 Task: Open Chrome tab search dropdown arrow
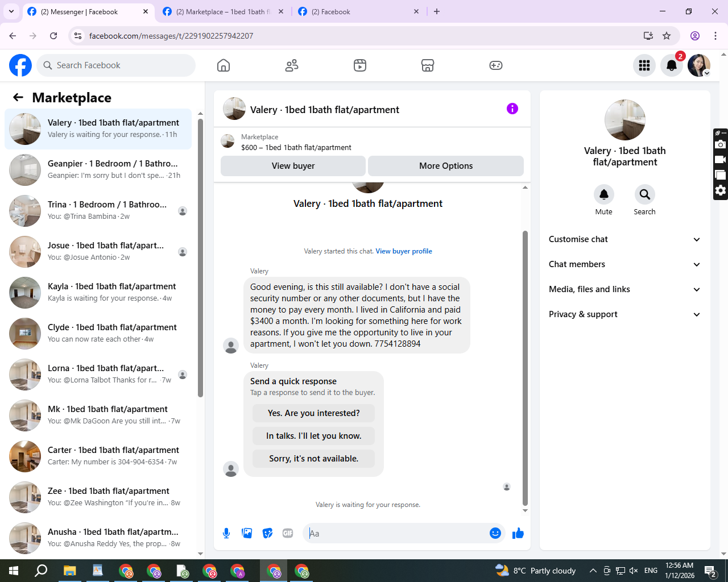click(11, 11)
